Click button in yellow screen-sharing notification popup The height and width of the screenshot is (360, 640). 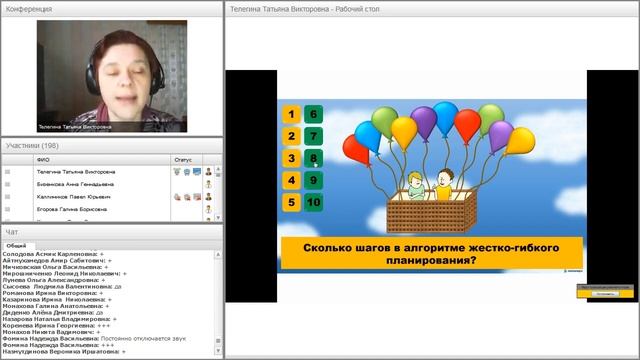(605, 293)
